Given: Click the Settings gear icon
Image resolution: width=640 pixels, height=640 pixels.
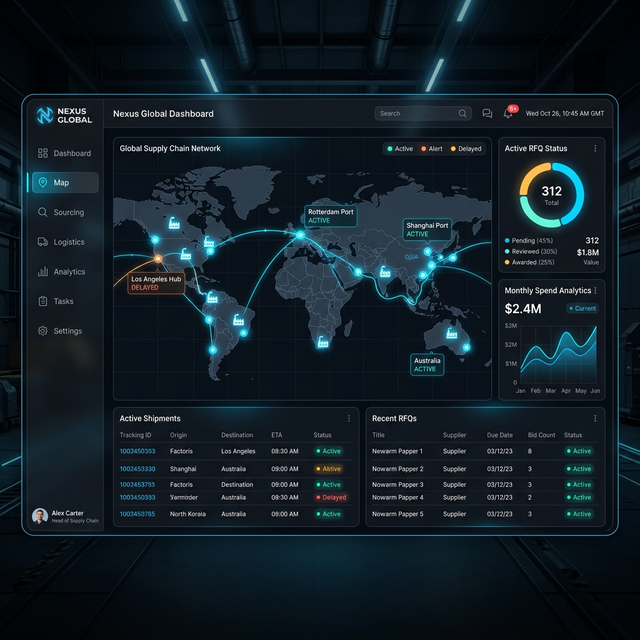Looking at the screenshot, I should click(x=43, y=331).
